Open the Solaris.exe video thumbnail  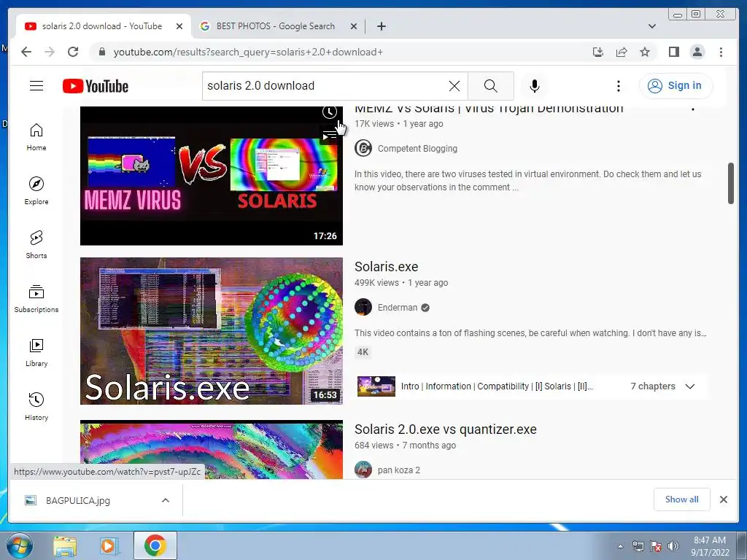pyautogui.click(x=211, y=331)
